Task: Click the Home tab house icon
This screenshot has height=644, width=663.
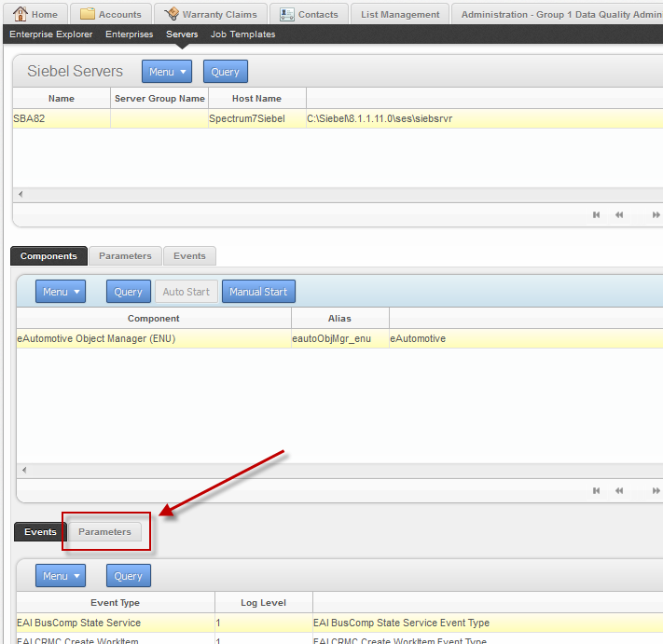Action: pos(21,14)
